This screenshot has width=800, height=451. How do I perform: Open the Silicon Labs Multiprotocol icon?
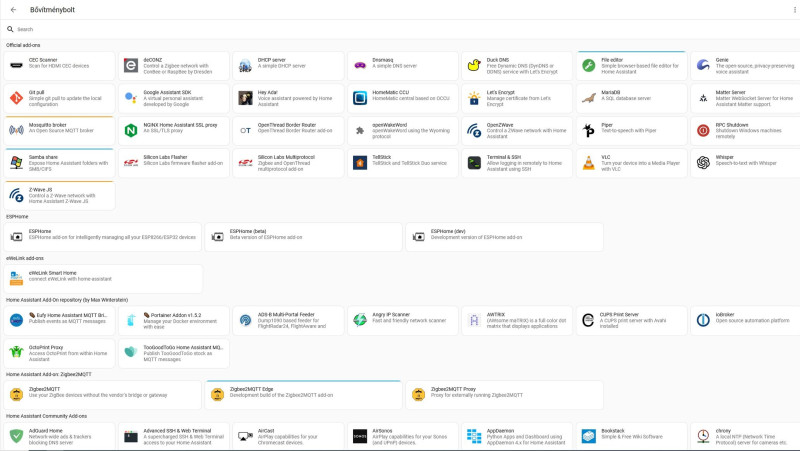click(x=245, y=163)
